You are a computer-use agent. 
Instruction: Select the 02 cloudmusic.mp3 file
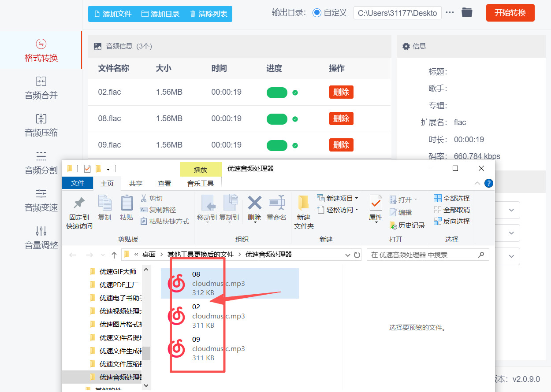tap(230, 316)
